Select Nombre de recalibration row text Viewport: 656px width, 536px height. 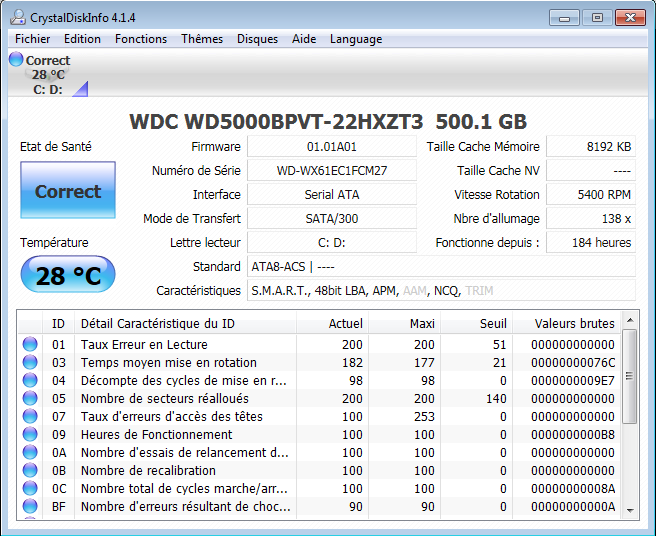point(148,470)
